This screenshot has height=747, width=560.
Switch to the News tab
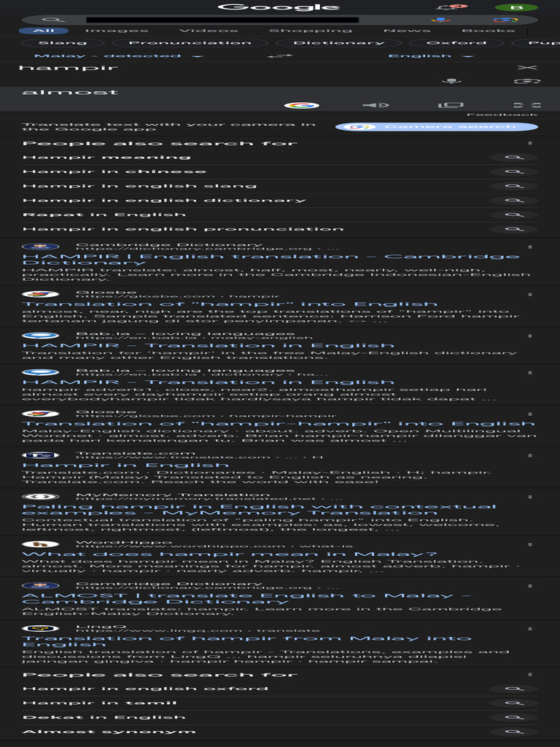tap(407, 31)
